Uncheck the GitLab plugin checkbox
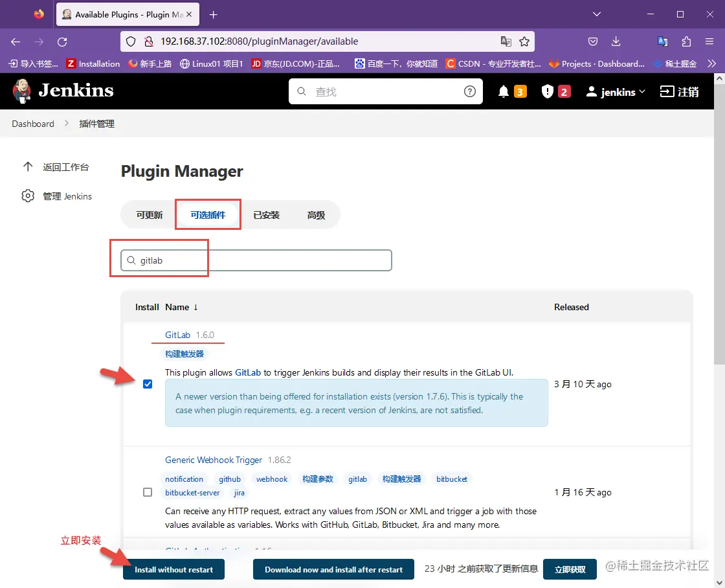The height and width of the screenshot is (588, 725). pos(148,384)
